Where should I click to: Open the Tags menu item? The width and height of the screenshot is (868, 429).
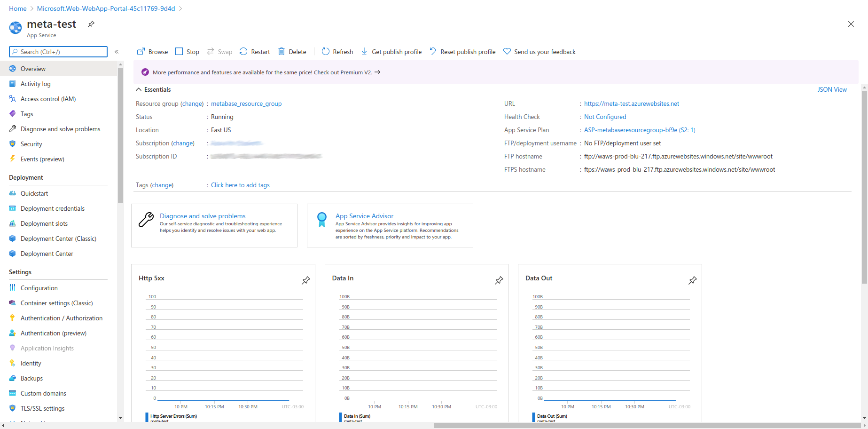tap(58, 114)
